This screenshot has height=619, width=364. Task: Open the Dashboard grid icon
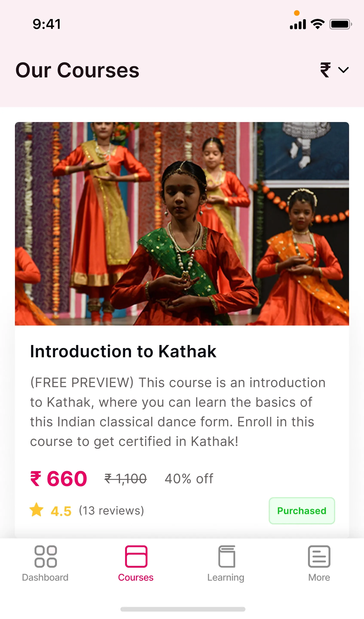point(45,556)
